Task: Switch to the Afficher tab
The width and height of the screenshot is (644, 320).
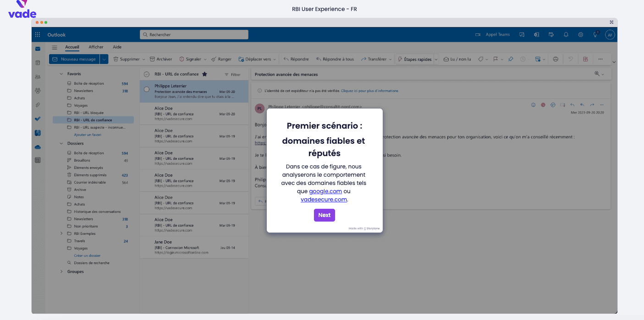Action: [96, 47]
